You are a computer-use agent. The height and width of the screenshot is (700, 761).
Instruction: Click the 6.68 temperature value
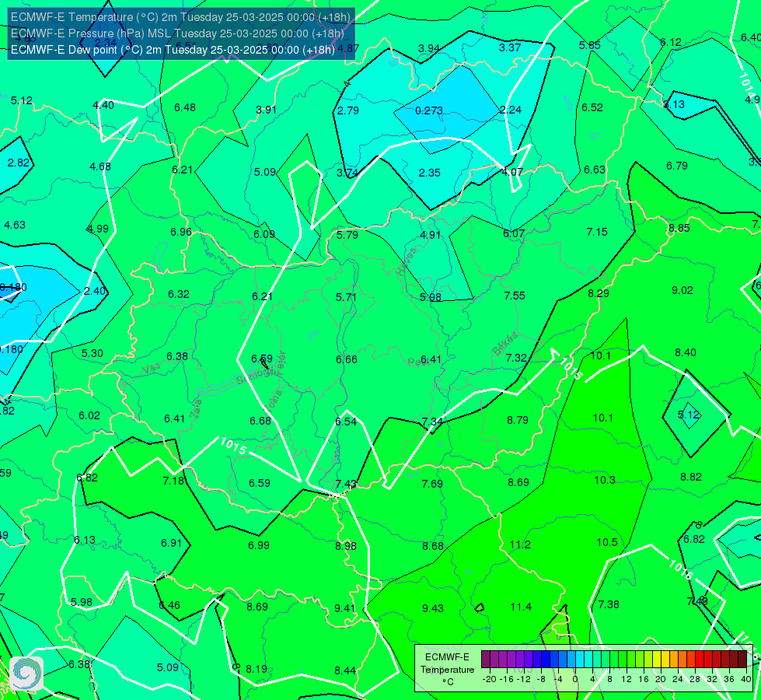point(260,421)
